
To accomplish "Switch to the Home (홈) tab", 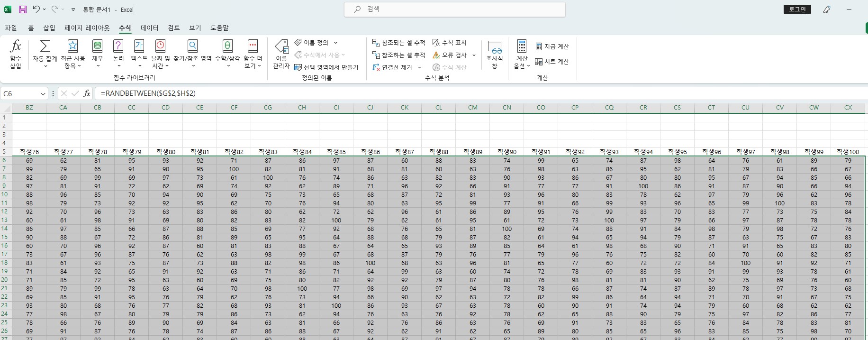I will (x=31, y=28).
